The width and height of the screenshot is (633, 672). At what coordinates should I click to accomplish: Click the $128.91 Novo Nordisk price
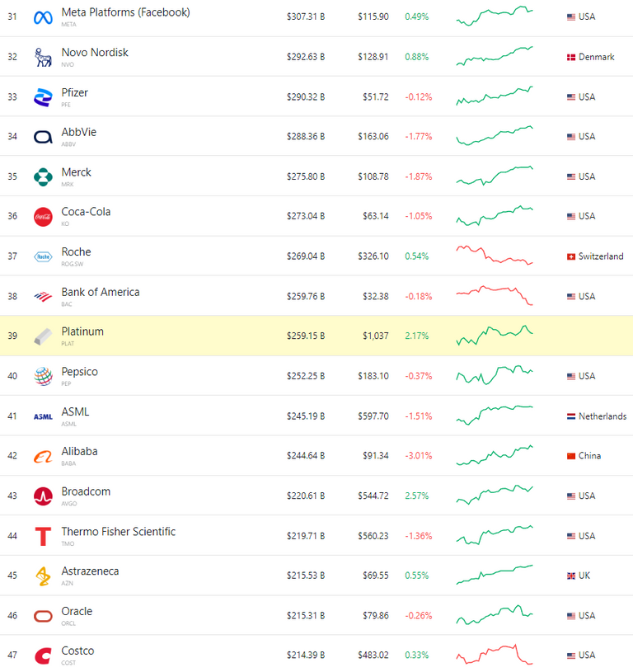tap(373, 57)
